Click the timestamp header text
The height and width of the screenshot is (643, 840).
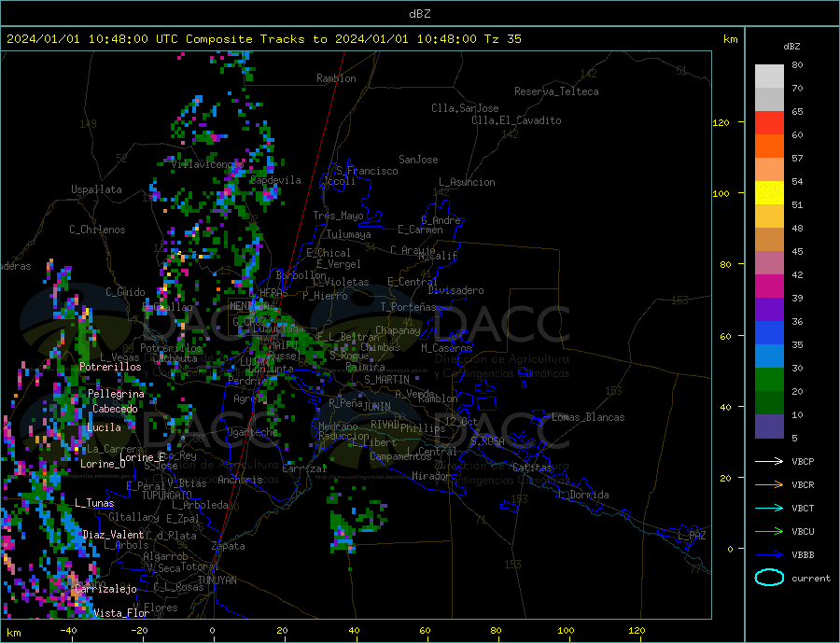pyautogui.click(x=263, y=39)
